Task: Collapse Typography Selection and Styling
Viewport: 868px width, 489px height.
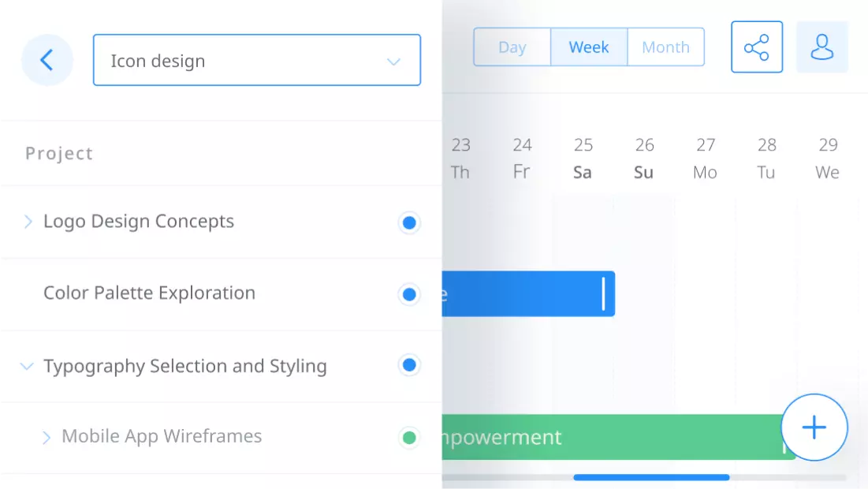Action: 26,366
